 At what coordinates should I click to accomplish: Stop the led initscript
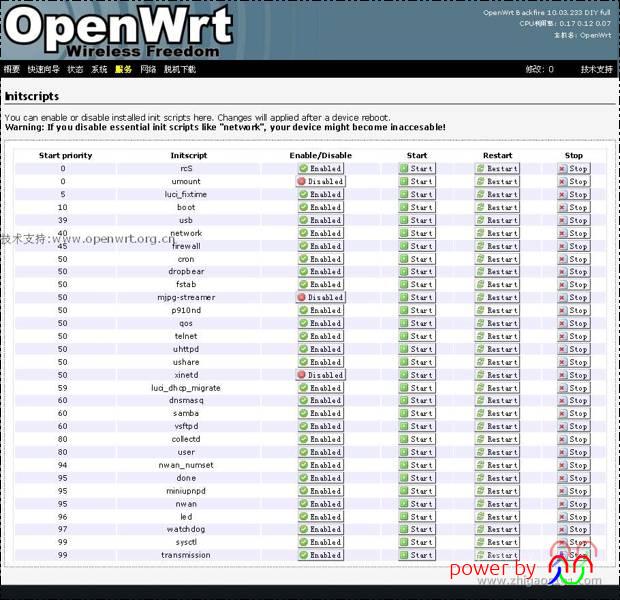tap(574, 517)
